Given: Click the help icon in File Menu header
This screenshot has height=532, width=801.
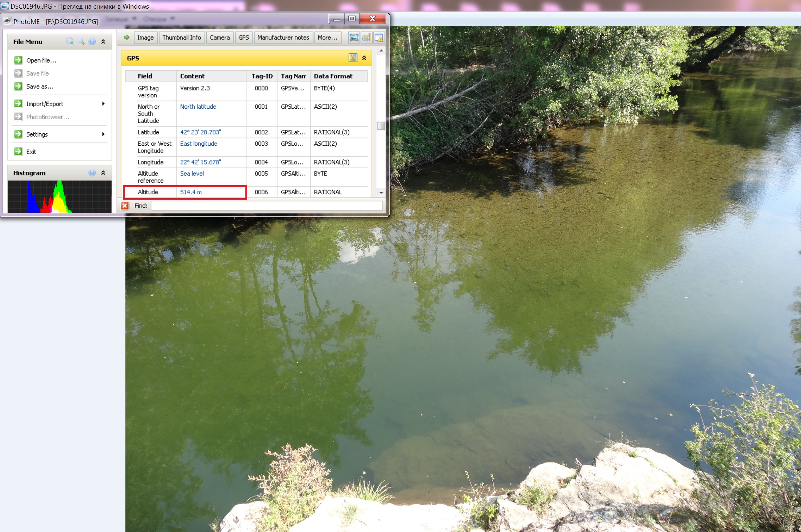Looking at the screenshot, I should tap(92, 42).
